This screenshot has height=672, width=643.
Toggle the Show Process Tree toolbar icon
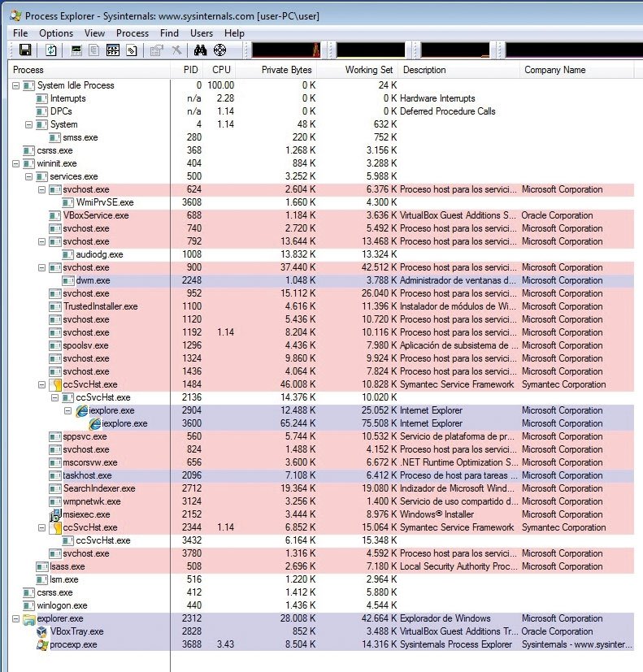pos(94,50)
